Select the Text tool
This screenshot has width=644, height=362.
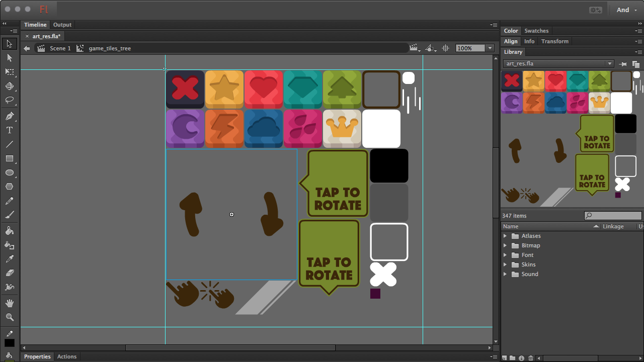(9, 130)
